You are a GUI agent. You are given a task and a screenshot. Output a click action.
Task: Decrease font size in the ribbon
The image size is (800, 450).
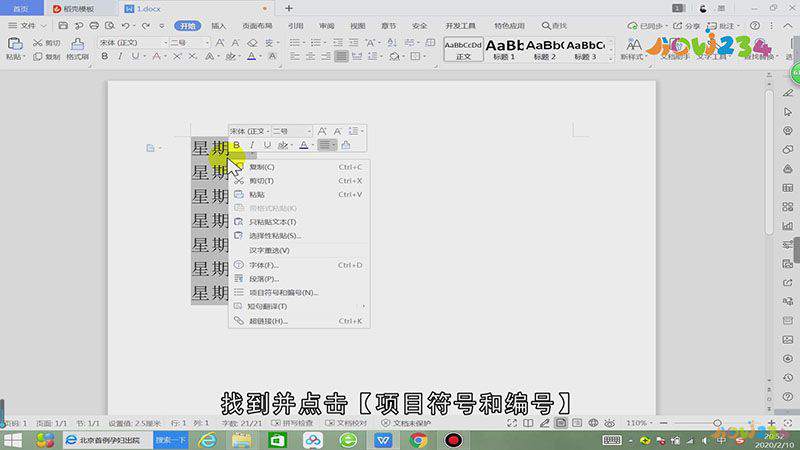pos(235,43)
